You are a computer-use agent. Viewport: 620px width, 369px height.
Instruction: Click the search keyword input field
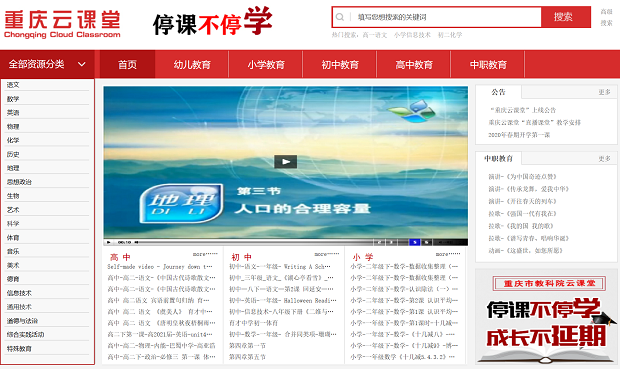point(446,17)
